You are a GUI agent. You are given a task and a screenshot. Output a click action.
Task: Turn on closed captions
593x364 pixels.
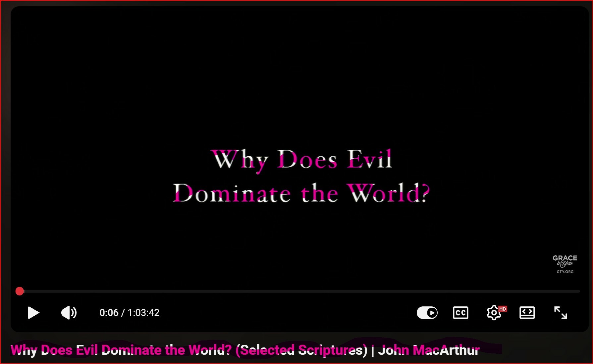pyautogui.click(x=460, y=313)
